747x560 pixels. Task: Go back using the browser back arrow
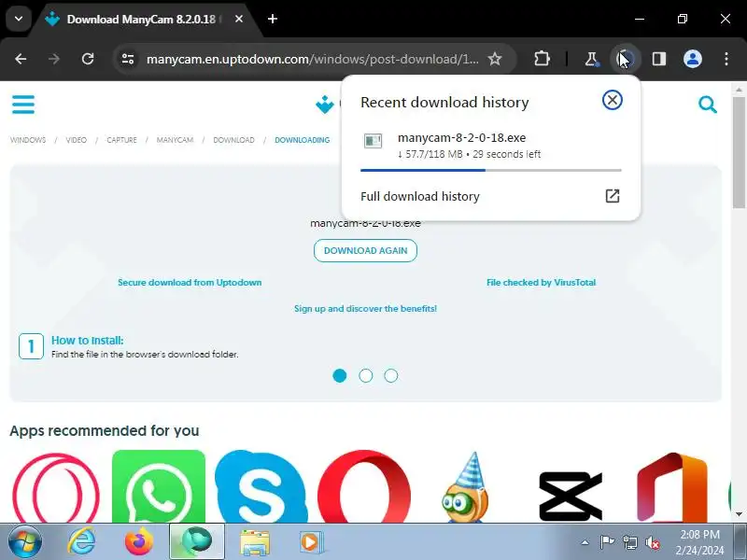tap(21, 59)
